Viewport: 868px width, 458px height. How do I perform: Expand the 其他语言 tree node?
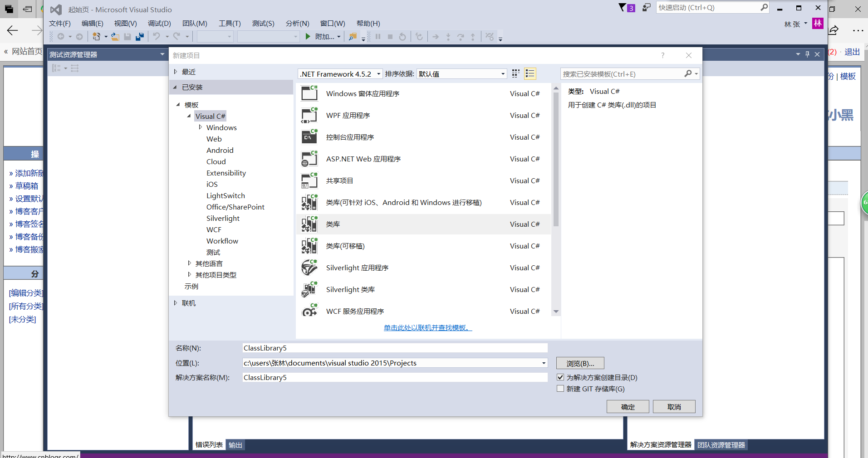click(x=189, y=263)
